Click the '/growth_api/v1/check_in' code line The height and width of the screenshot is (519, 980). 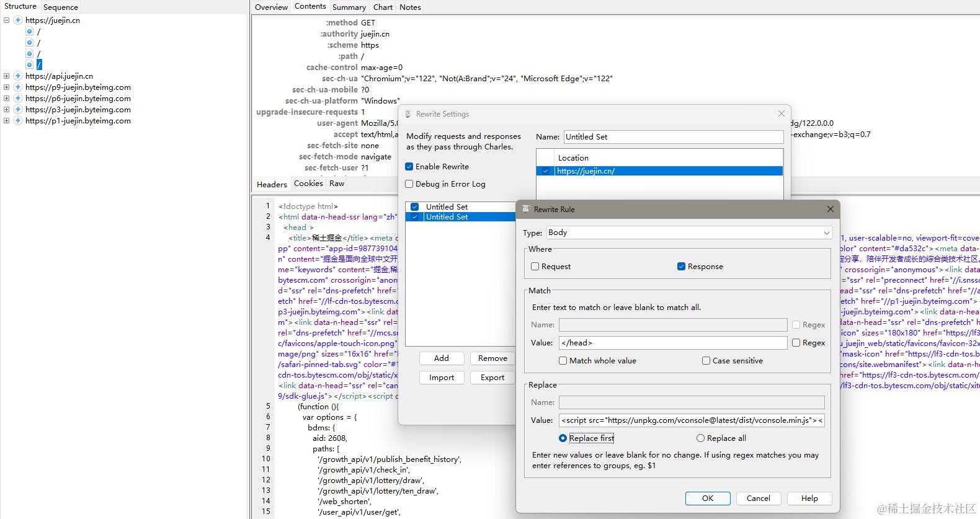pyautogui.click(x=363, y=470)
